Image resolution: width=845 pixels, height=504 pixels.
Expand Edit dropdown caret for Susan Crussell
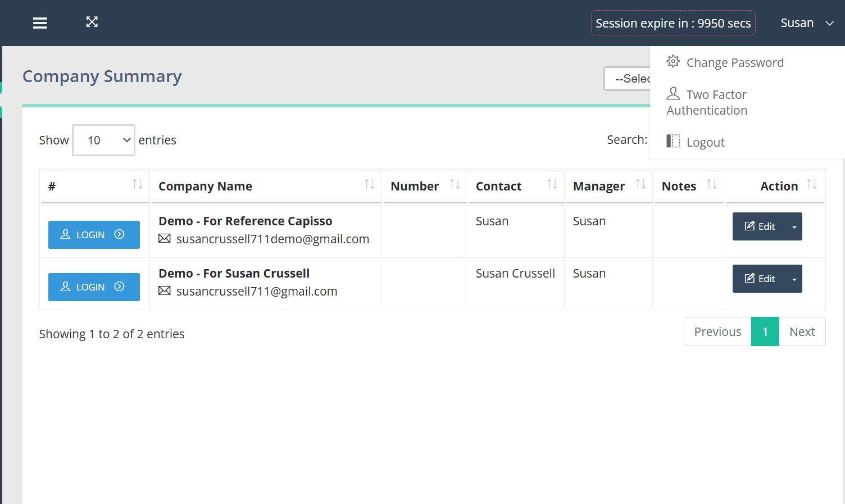pyautogui.click(x=794, y=279)
